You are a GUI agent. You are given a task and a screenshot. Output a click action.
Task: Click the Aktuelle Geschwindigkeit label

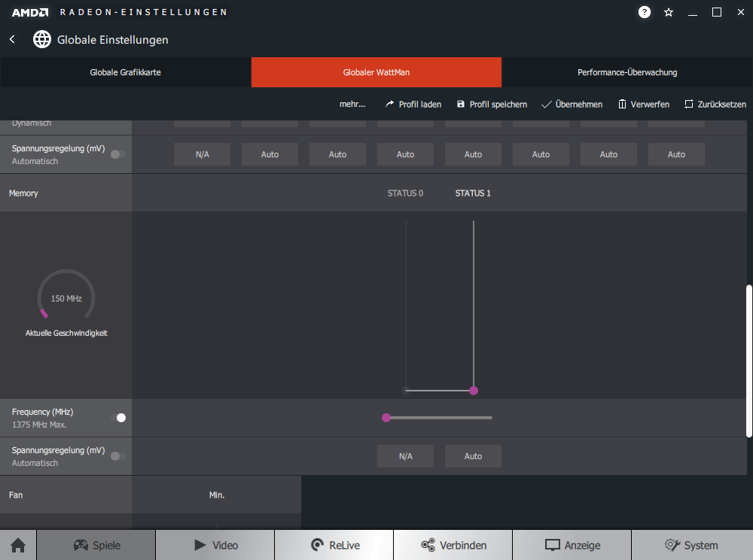click(x=66, y=333)
